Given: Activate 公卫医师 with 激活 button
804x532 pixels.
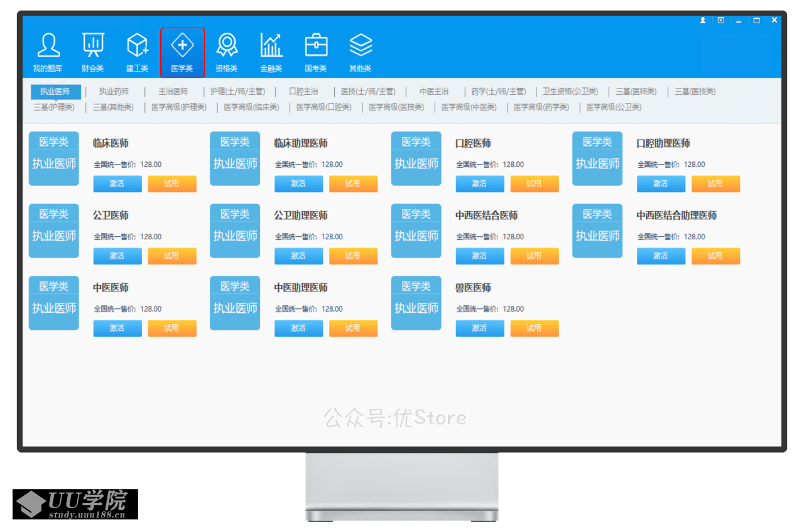Looking at the screenshot, I should tap(117, 256).
